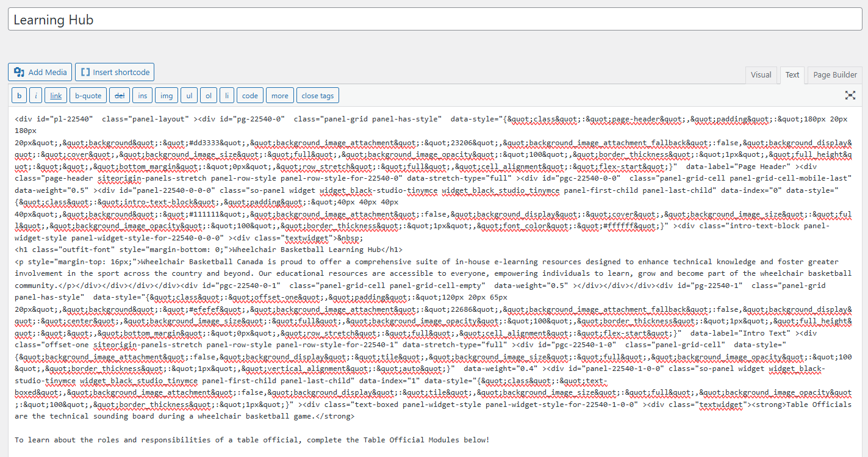Insert list item with li button
The width and height of the screenshot is (868, 457).
pyautogui.click(x=226, y=96)
